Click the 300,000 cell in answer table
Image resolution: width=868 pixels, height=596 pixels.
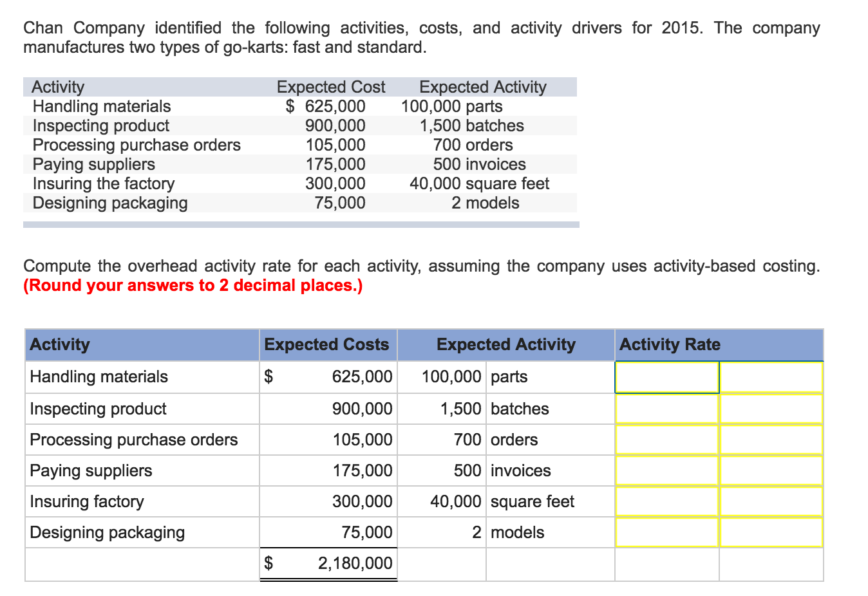pyautogui.click(x=328, y=501)
